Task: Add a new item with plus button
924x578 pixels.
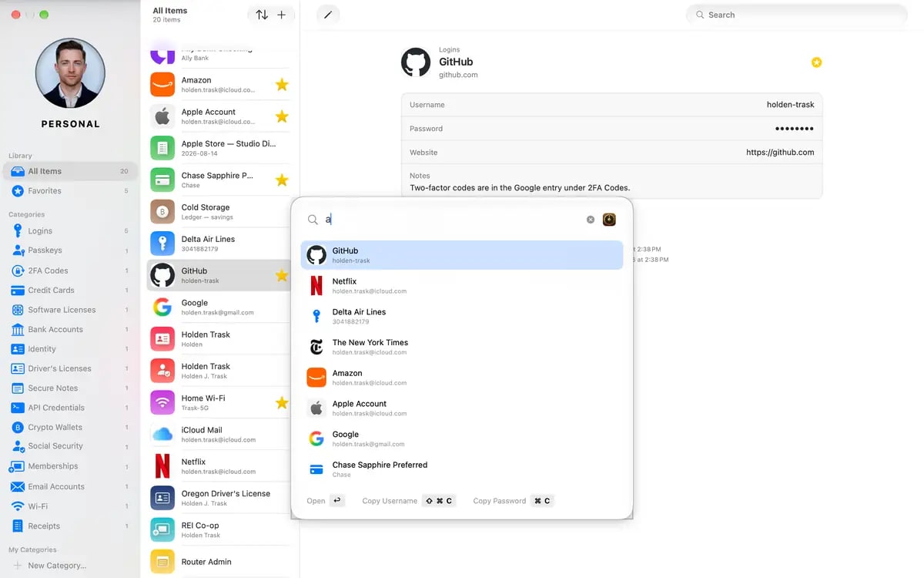Action: (x=281, y=15)
